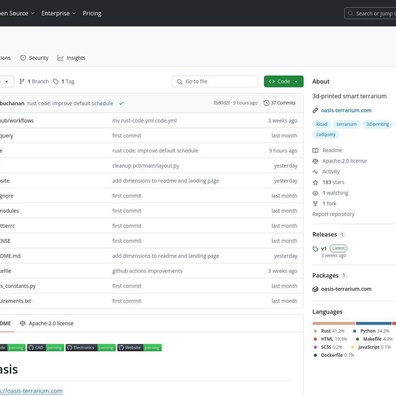
Task: Switch to the Apache-2.0 license tab
Action: coord(47,323)
